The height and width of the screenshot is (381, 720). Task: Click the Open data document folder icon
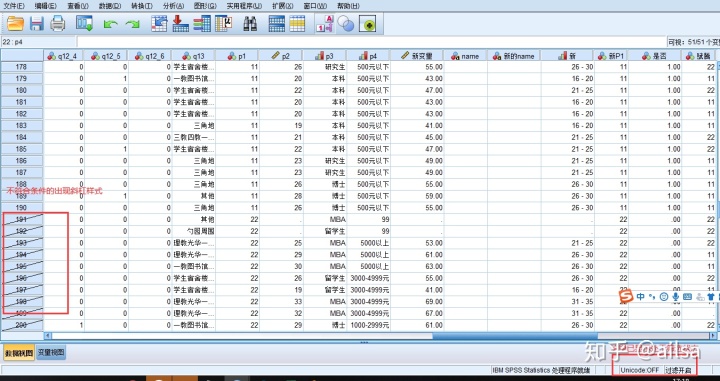(15, 23)
